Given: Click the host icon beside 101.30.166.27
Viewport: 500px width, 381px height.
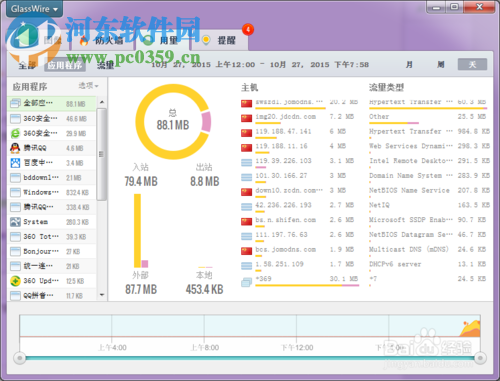Looking at the screenshot, I should pos(246,177).
